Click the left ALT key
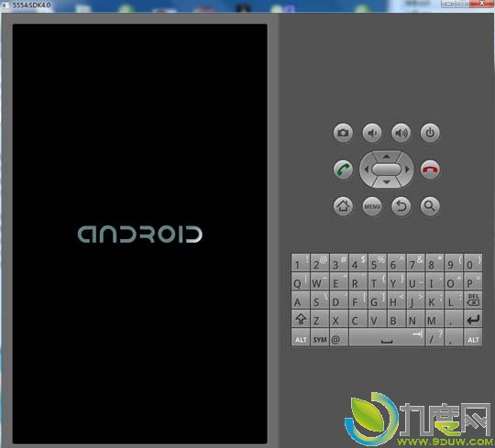495x448 pixels. tap(301, 338)
